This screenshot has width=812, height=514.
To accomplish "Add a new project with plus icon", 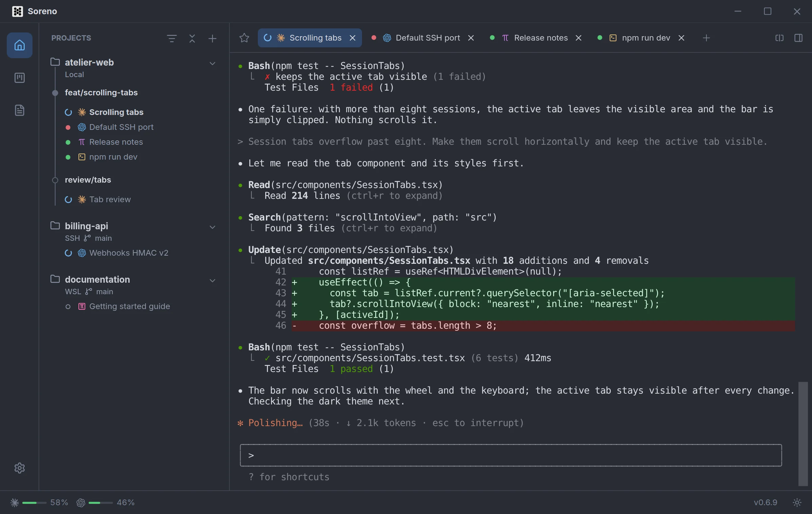I will coord(212,38).
